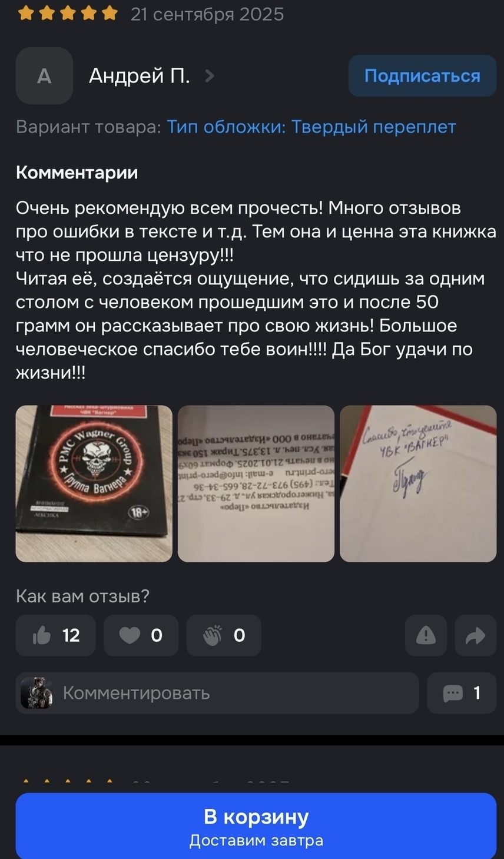
Task: Expand profile chevron next to Андрей П.
Action: [210, 76]
